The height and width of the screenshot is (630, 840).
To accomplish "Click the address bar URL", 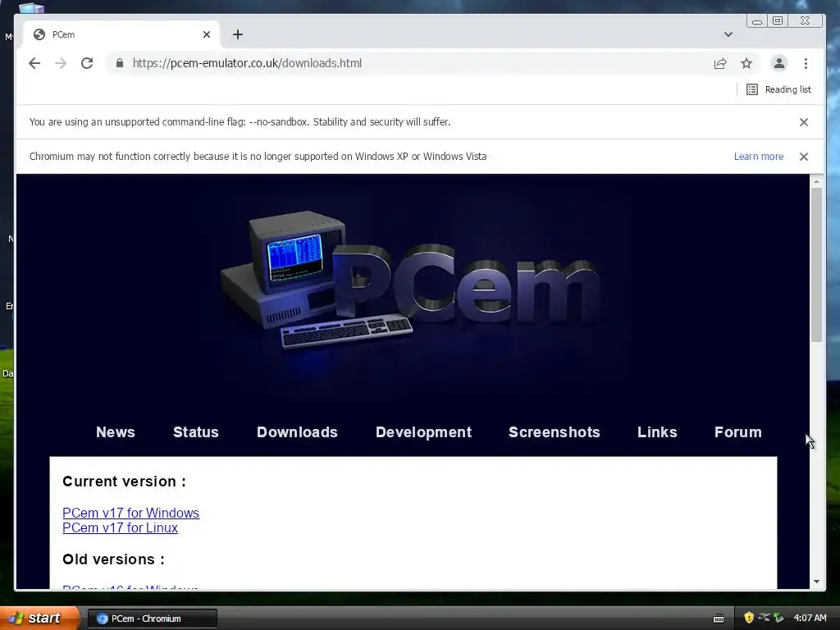I will (247, 63).
